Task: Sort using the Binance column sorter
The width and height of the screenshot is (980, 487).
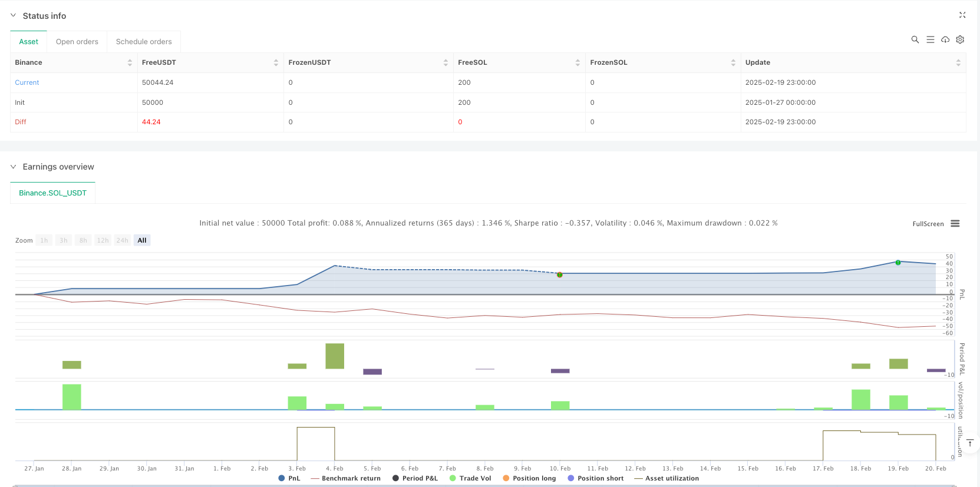Action: (x=130, y=62)
